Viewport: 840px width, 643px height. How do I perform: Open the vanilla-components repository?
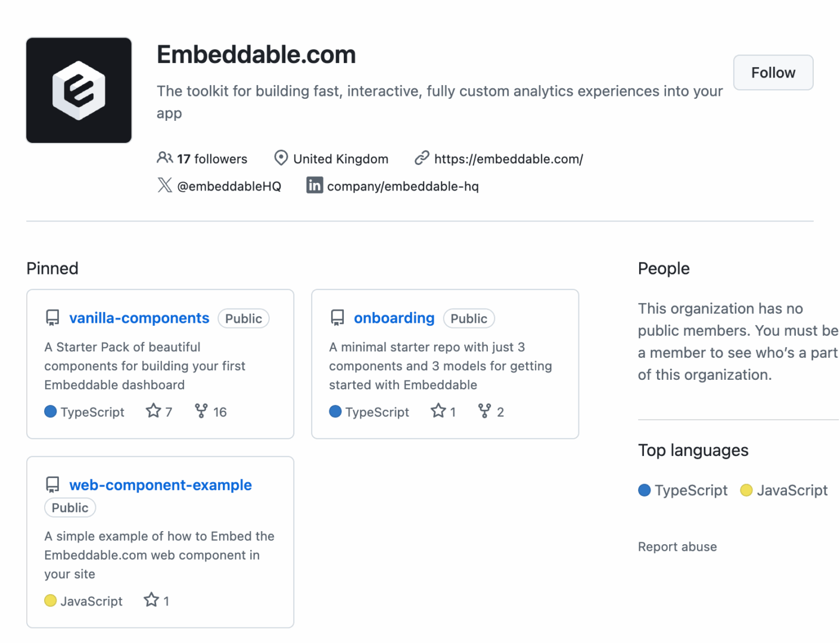tap(139, 318)
